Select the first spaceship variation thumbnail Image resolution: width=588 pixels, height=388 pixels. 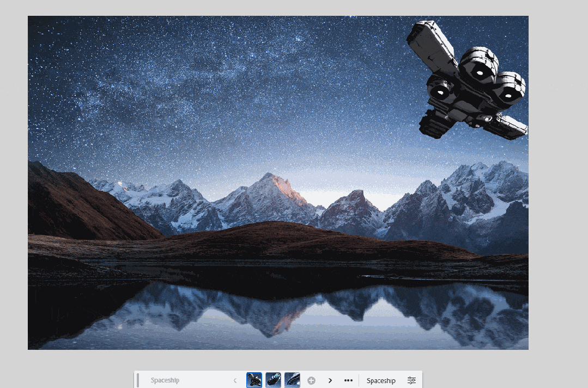pos(254,380)
